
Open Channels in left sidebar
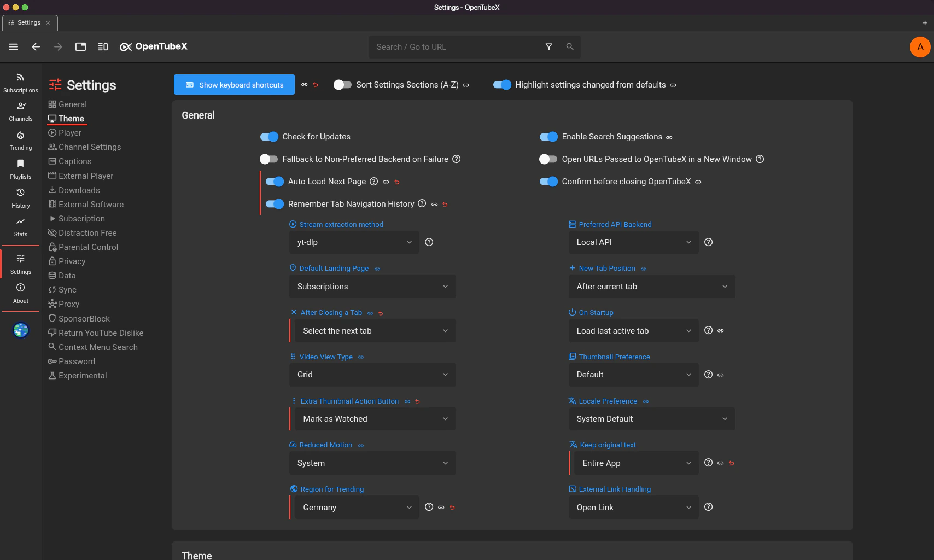pos(21,112)
